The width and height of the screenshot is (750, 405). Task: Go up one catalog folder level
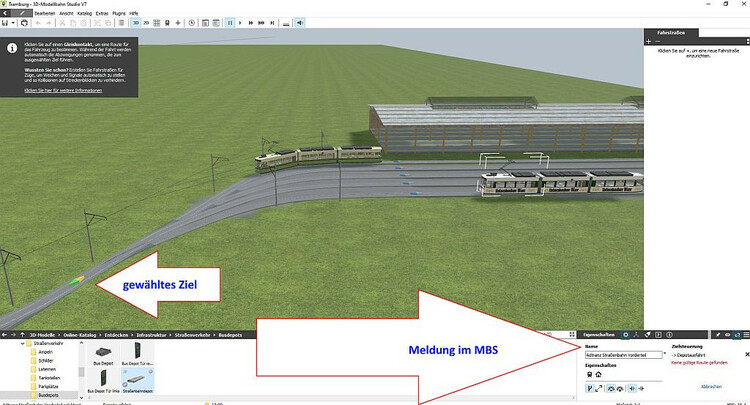(22, 335)
